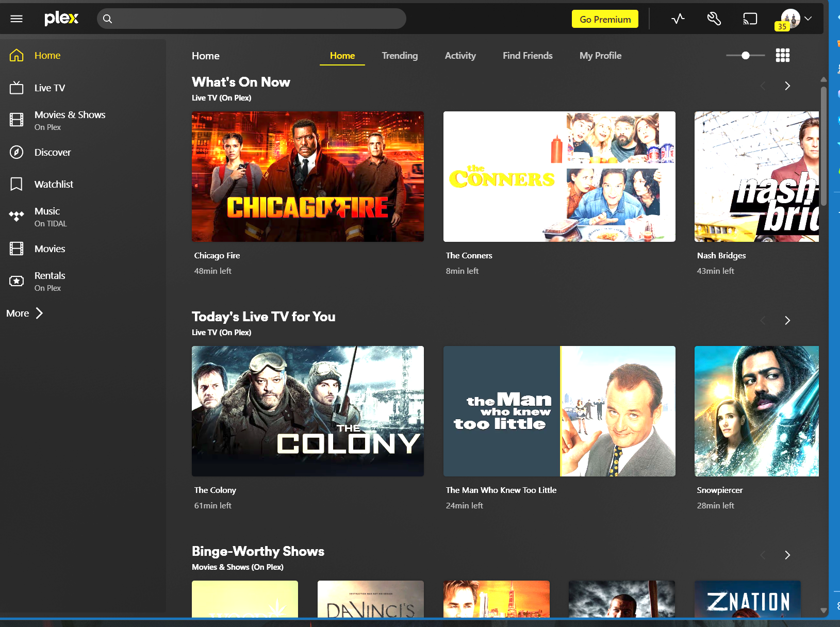
Task: Click the search magnifier icon
Action: tap(107, 19)
